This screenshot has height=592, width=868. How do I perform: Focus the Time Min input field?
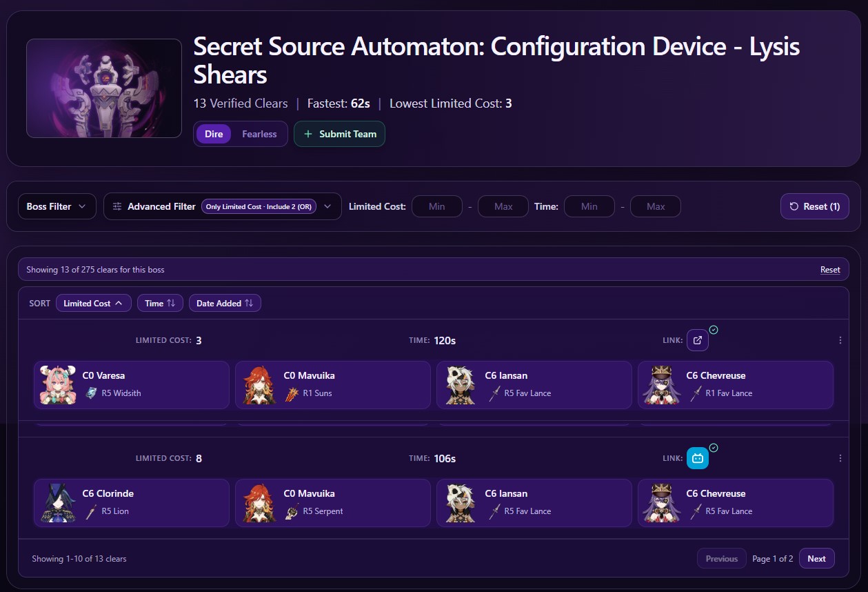coord(589,206)
